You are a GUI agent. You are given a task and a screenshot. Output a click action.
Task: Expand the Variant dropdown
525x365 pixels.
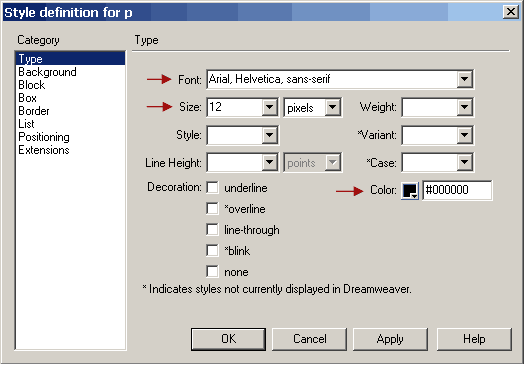464,135
